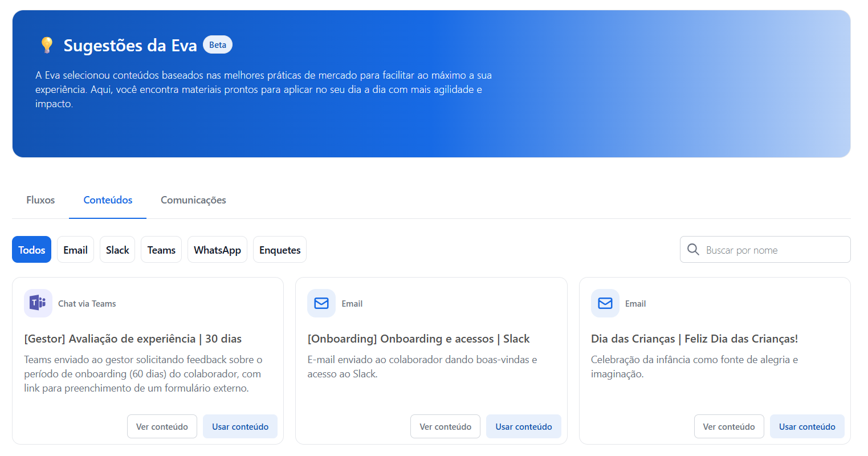Screen dimensions: 868x456
Task: Select the Conteúdos tab
Action: tap(108, 200)
